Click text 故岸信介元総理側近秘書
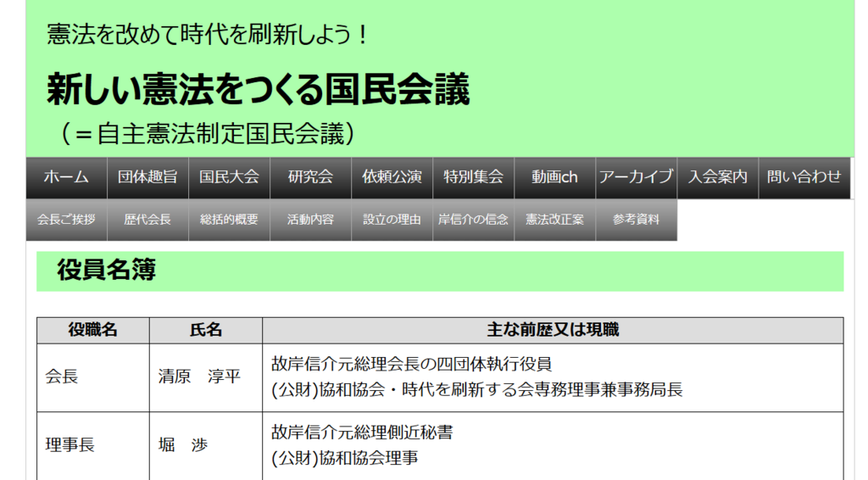 [362, 433]
